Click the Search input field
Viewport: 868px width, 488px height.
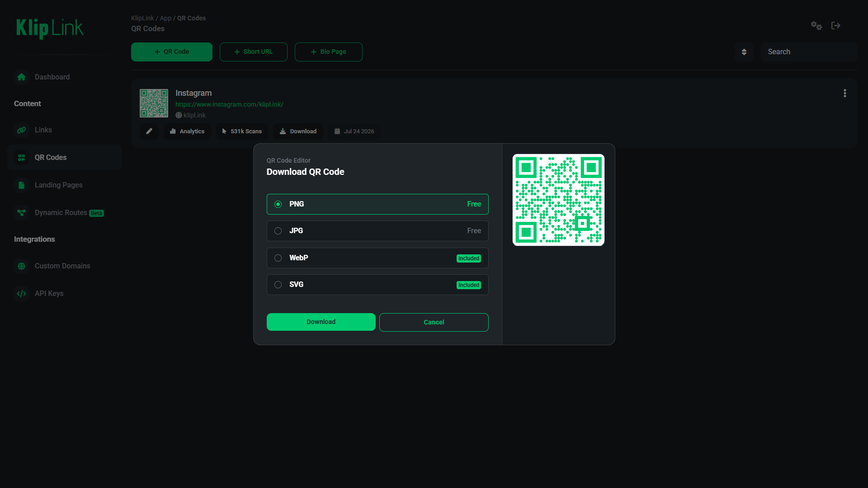click(x=809, y=52)
